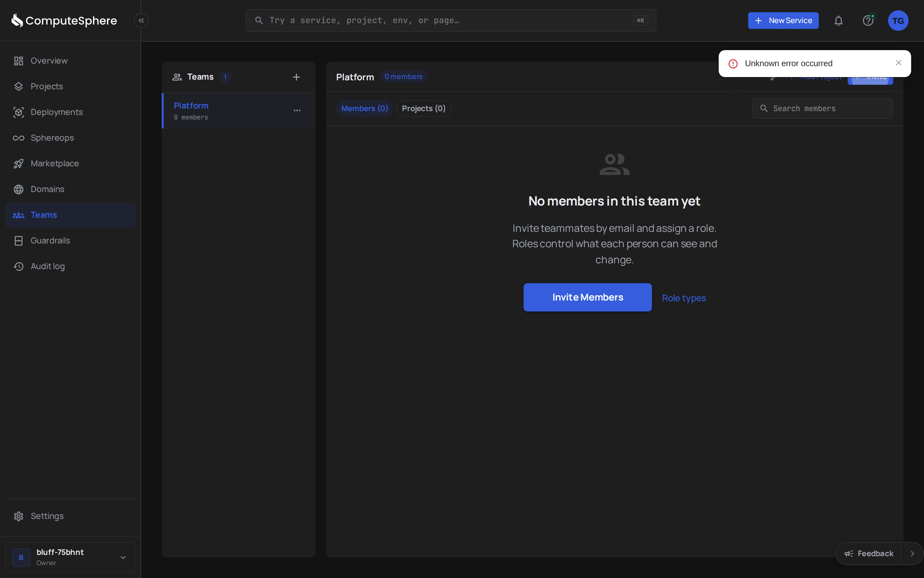Click the Teams panel header people icon
The width and height of the screenshot is (924, 578).
pyautogui.click(x=177, y=77)
